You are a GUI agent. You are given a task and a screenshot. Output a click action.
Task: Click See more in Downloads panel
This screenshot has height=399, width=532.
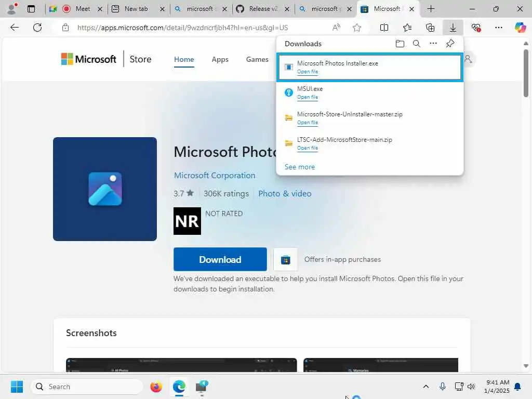[x=300, y=167]
